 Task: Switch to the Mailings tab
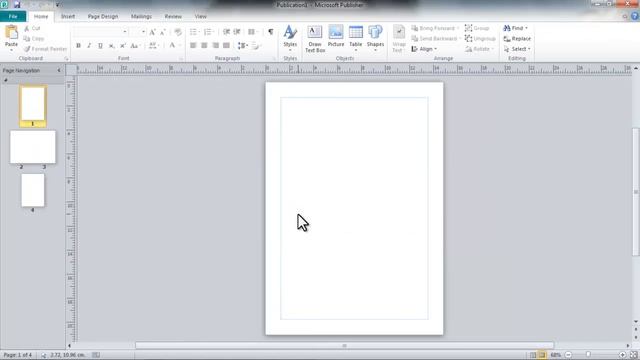pos(141,16)
